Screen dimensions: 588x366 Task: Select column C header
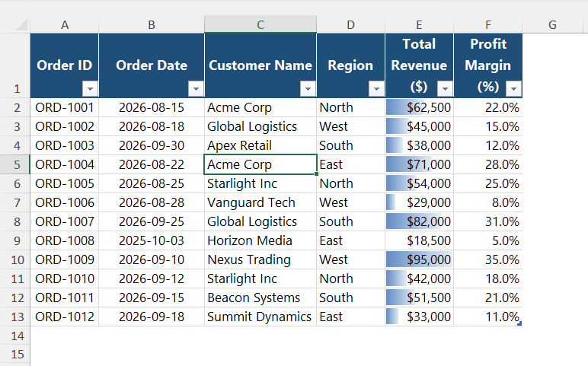260,24
